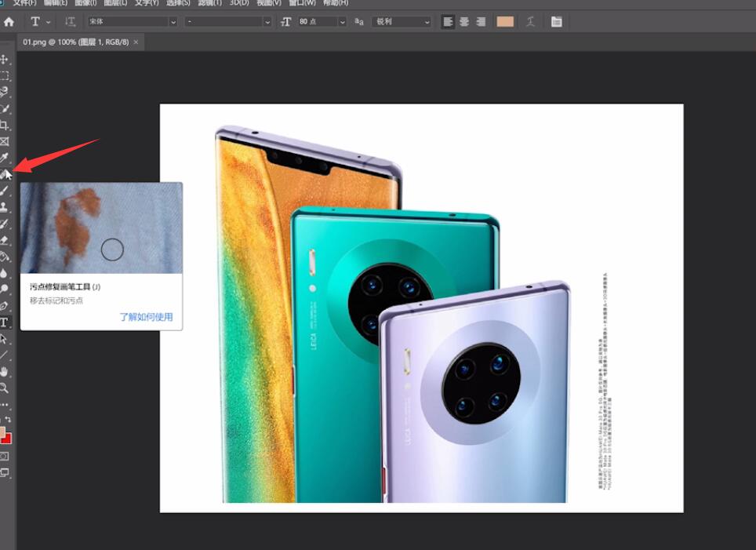Screen dimensions: 756x550
Task: Select the Line tool
Action: point(5,355)
